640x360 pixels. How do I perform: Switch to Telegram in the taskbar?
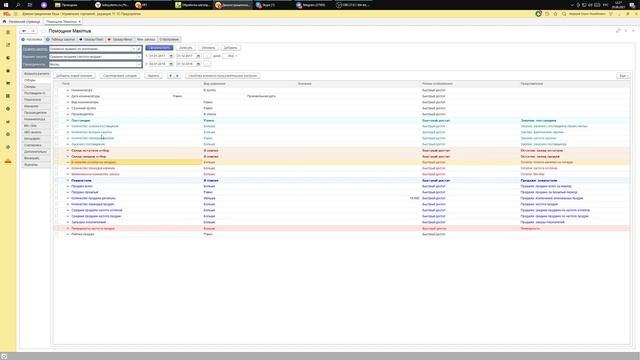311,5
